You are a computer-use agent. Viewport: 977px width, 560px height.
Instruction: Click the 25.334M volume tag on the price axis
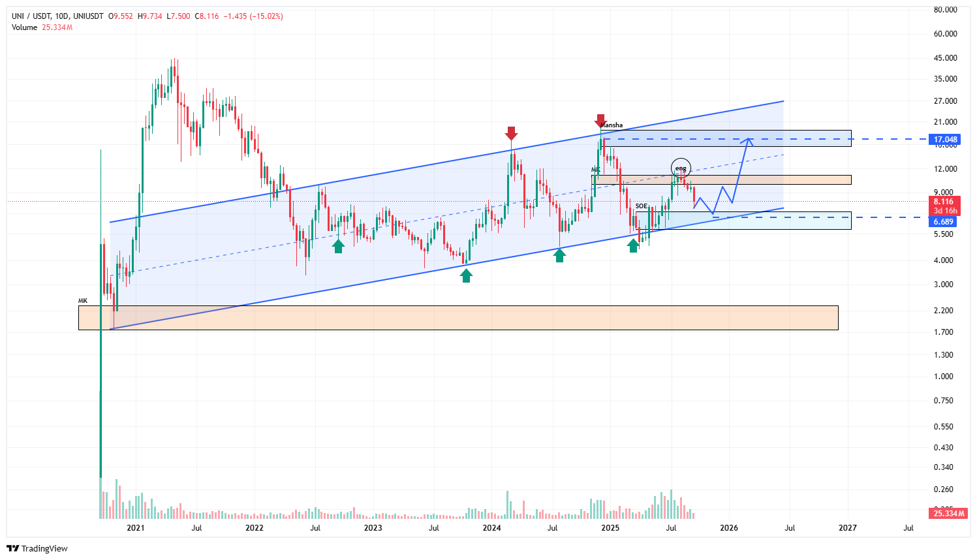coord(948,514)
